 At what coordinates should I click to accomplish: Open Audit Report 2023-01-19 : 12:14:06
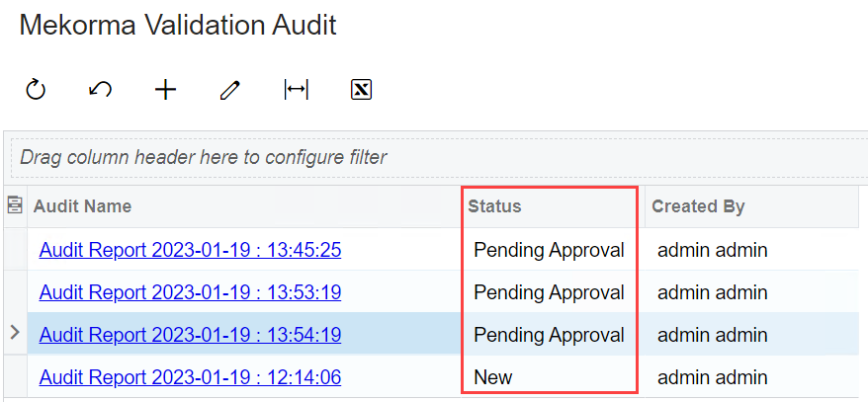point(190,377)
